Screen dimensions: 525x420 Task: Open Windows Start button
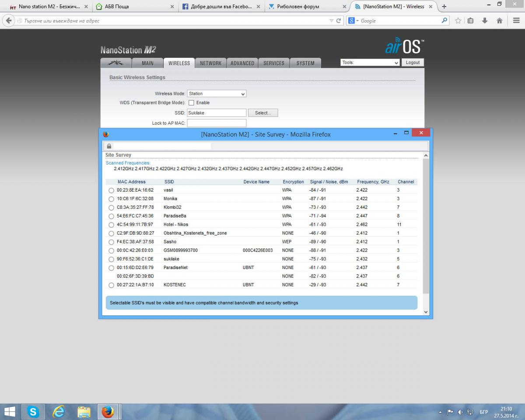(10, 412)
